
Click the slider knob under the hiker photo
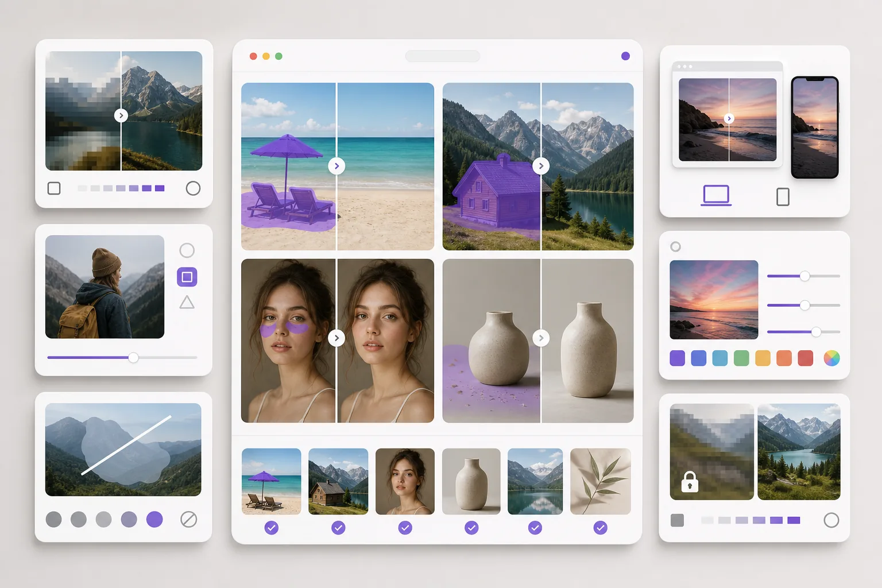[133, 358]
